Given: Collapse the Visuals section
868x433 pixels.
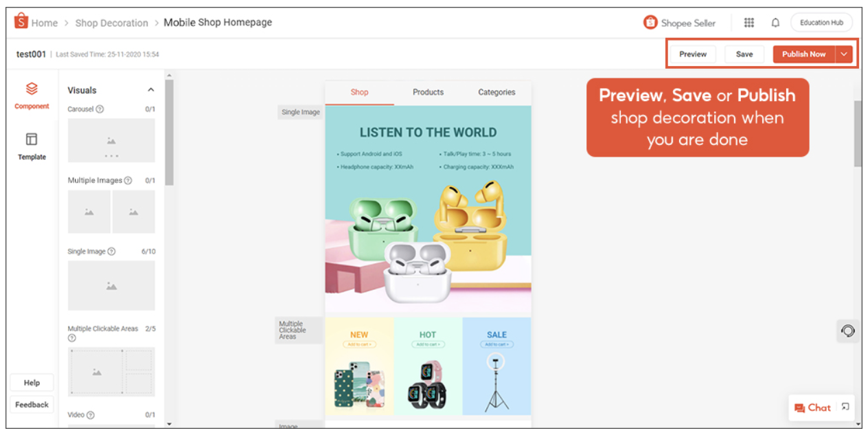Looking at the screenshot, I should coord(151,90).
